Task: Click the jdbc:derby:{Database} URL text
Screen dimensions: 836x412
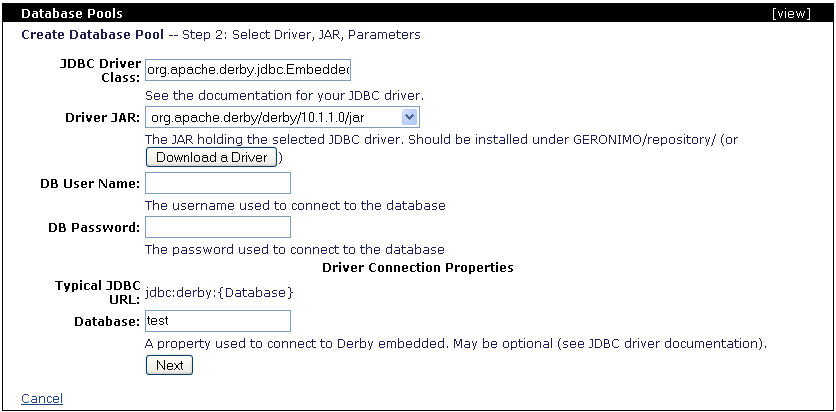Action: tap(219, 292)
